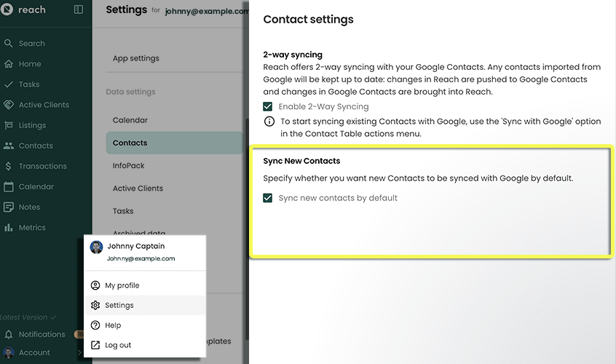Viewport: 616px width, 364px height.
Task: Disable the Enable 2-Way Syncing checkbox
Action: coord(268,106)
